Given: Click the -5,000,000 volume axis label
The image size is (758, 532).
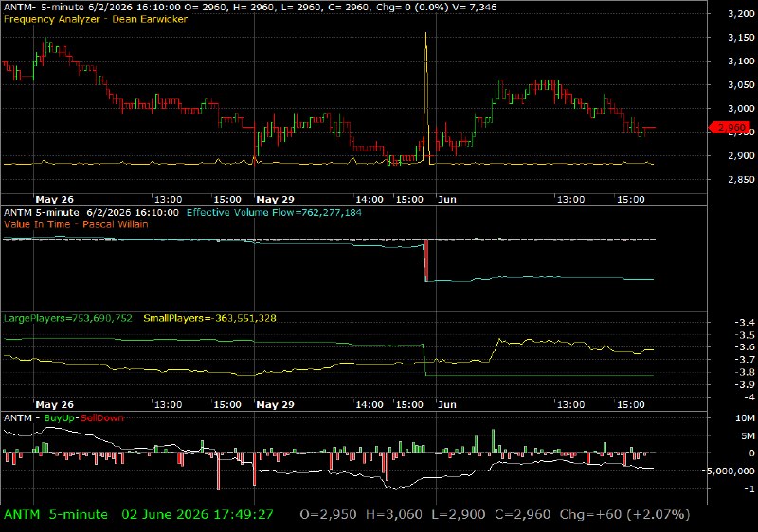Looking at the screenshot, I should 731,470.
